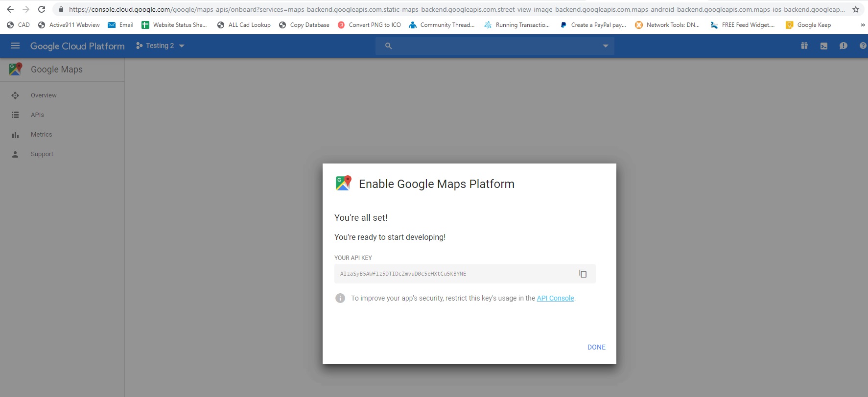The width and height of the screenshot is (868, 397).
Task: Reload the page with the refresh icon
Action: (x=42, y=9)
